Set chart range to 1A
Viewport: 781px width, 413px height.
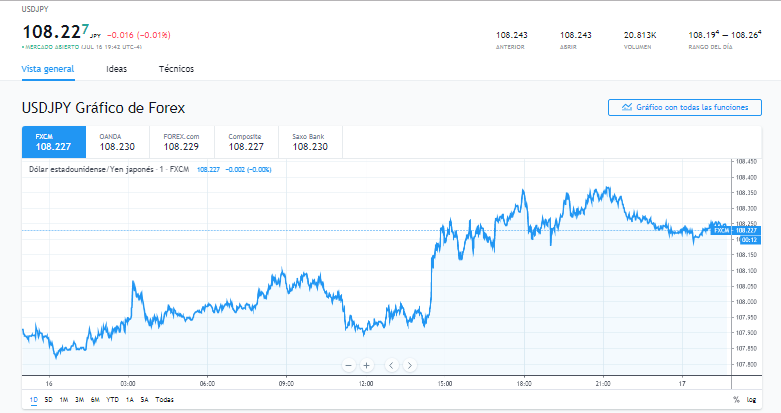click(130, 400)
